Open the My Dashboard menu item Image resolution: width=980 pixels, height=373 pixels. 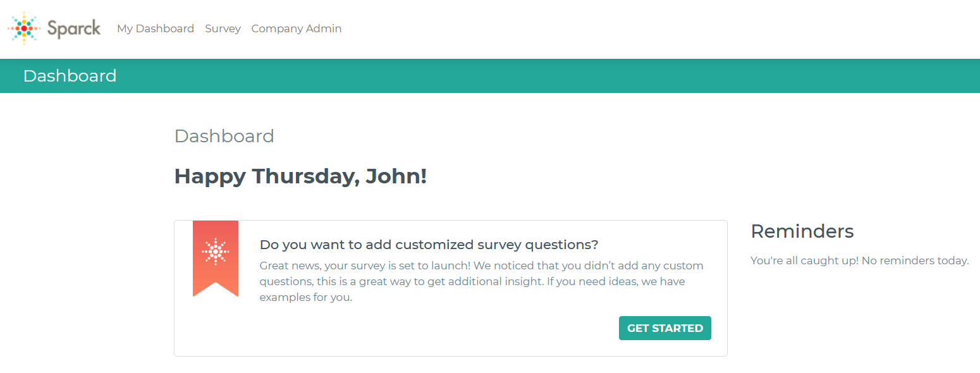tap(156, 28)
